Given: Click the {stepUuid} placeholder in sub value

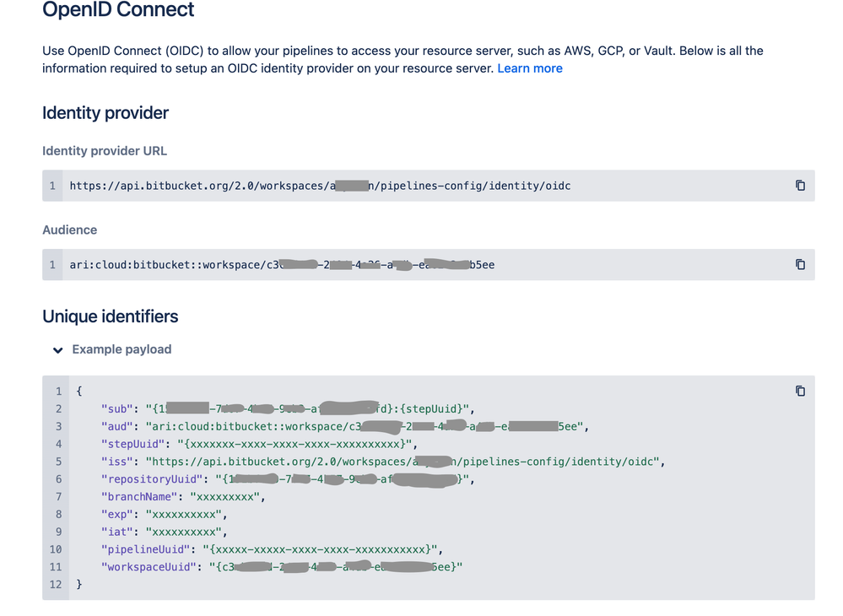Looking at the screenshot, I should (430, 409).
